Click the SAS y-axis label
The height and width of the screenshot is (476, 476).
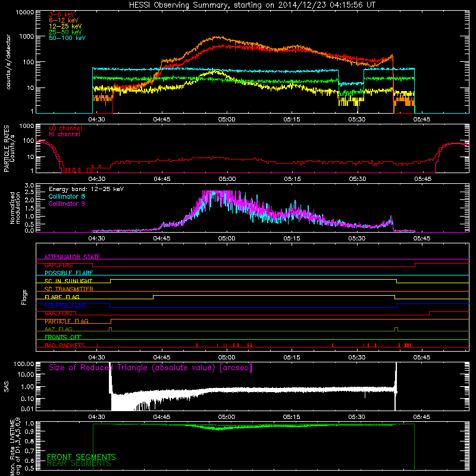click(7, 387)
